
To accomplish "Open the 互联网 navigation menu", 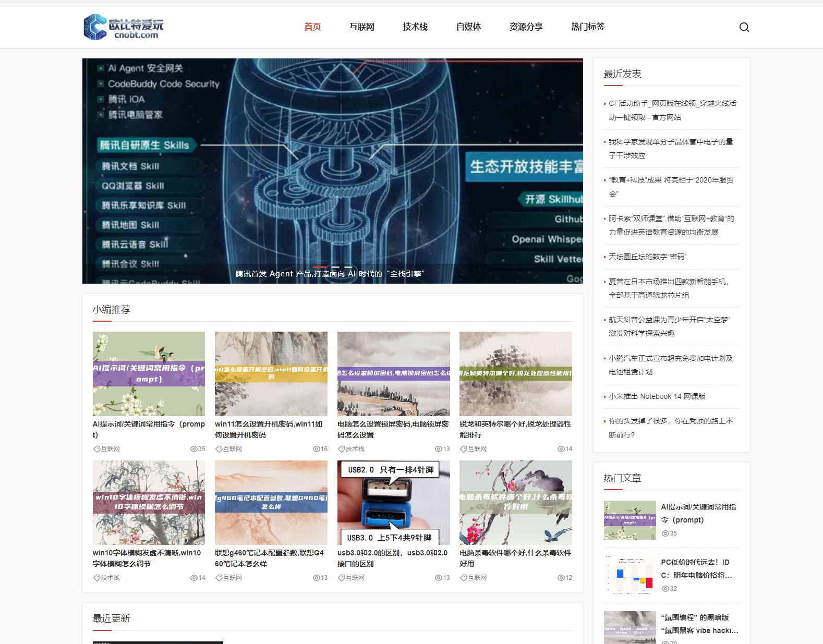I will pyautogui.click(x=362, y=27).
